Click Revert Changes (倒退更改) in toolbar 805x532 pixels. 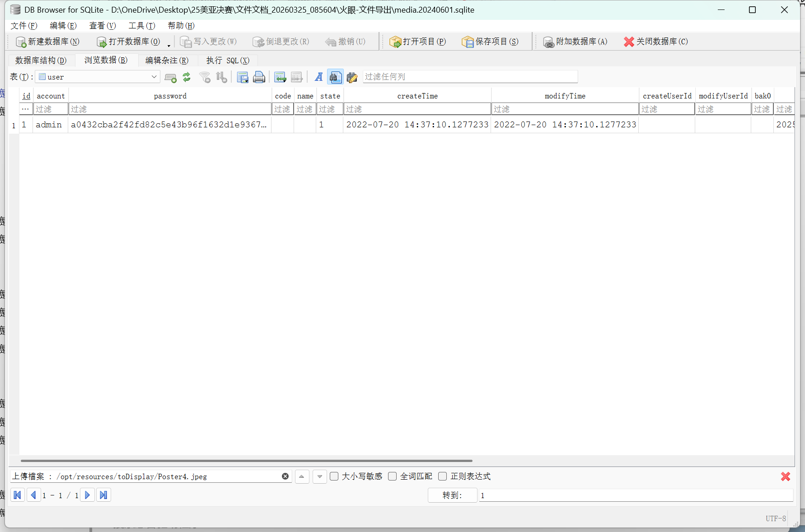click(281, 42)
